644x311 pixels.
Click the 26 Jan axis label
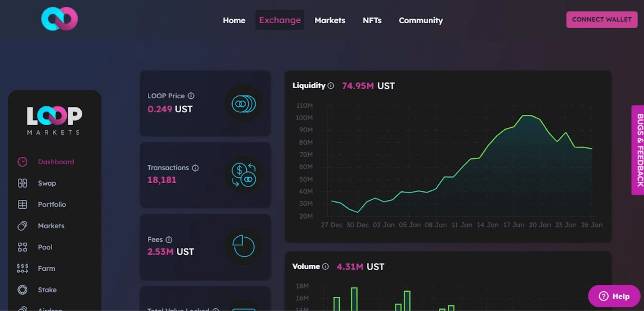[x=592, y=225]
